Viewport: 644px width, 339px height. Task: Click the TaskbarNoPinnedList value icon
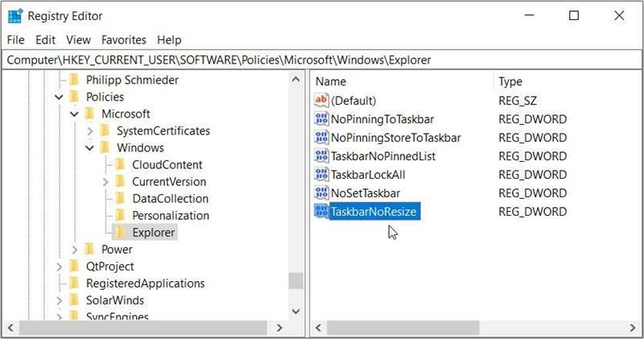322,156
